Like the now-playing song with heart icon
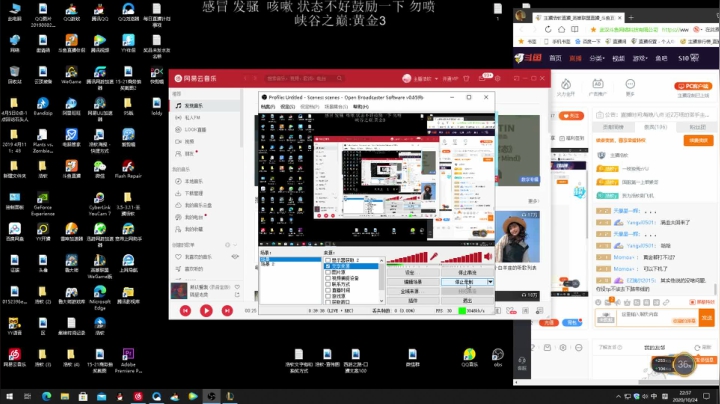The height and width of the screenshot is (404, 720). [237, 287]
